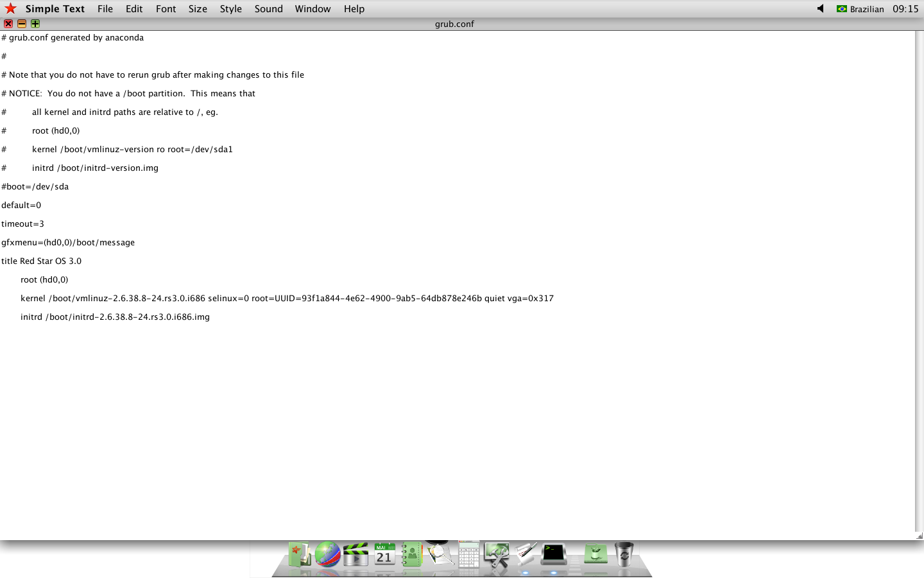Open the Simple Text application menu
Viewport: 924px width, 578px height.
click(55, 9)
